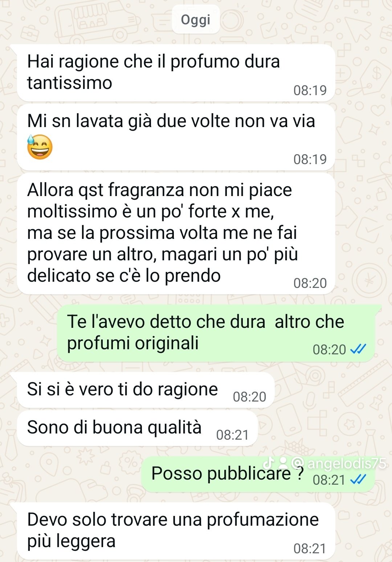
Task: Select message "Si si è vero ti do ragione"
Action: click(146, 390)
